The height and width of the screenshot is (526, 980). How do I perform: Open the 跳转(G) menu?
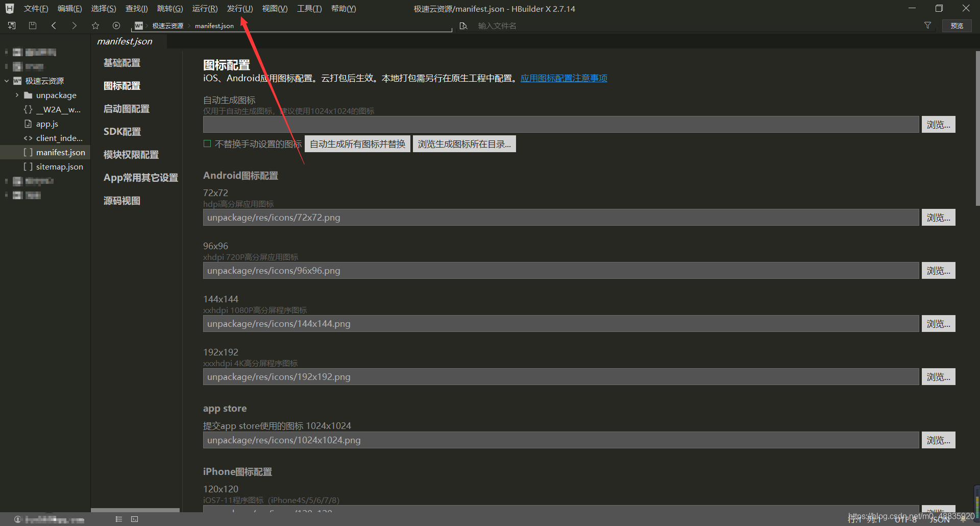(x=170, y=9)
